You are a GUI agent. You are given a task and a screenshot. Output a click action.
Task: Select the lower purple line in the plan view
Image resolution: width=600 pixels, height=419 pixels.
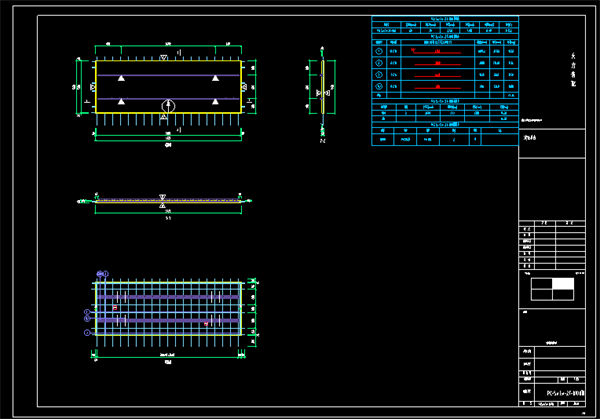click(168, 99)
